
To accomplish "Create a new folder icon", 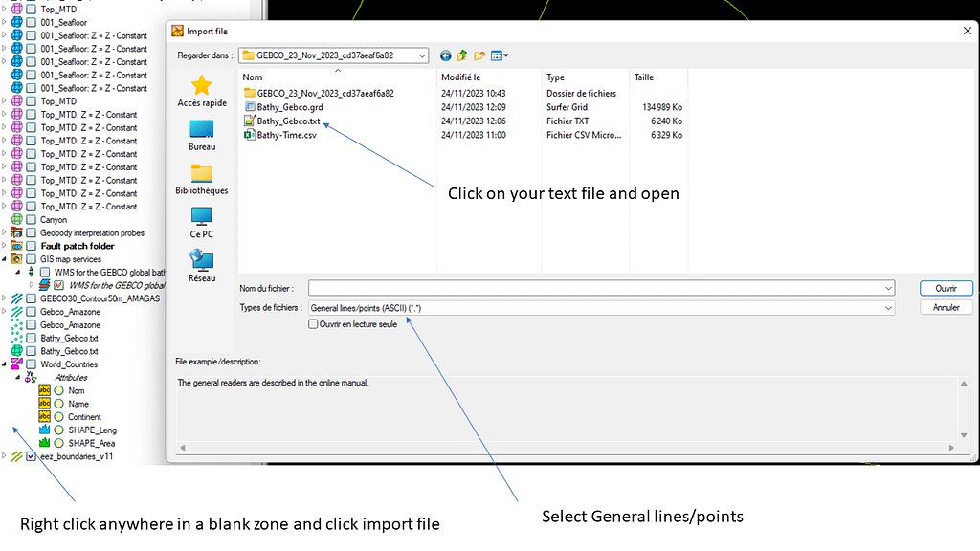I will point(480,55).
